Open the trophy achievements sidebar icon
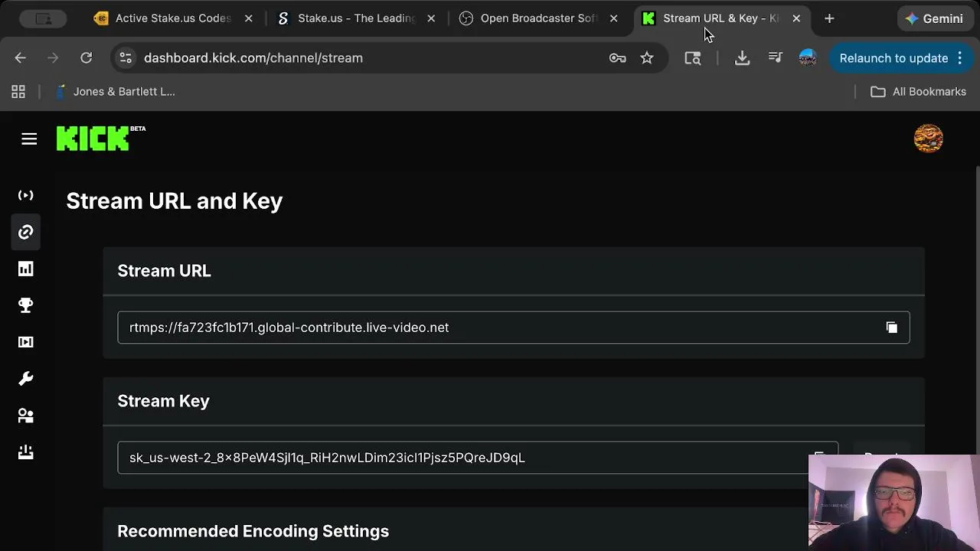980x551 pixels. 26,305
